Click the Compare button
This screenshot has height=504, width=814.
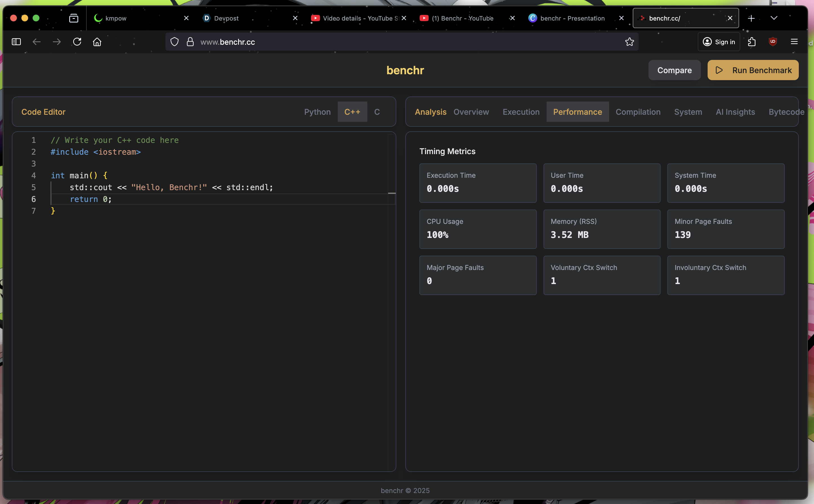tap(674, 70)
